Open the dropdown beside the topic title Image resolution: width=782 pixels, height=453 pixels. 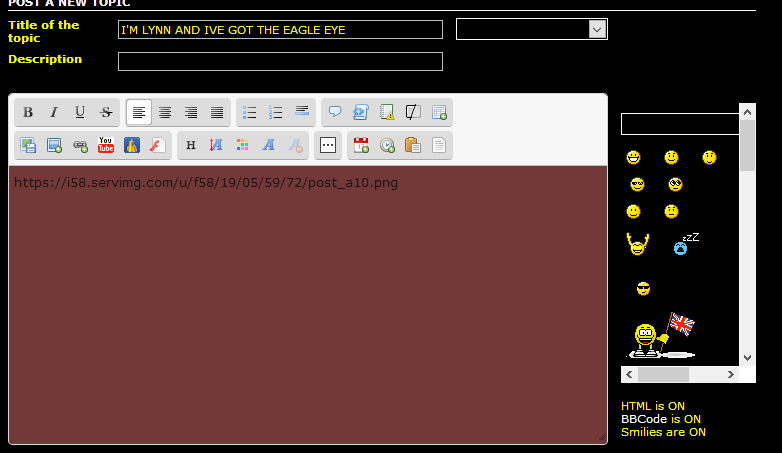coord(532,29)
